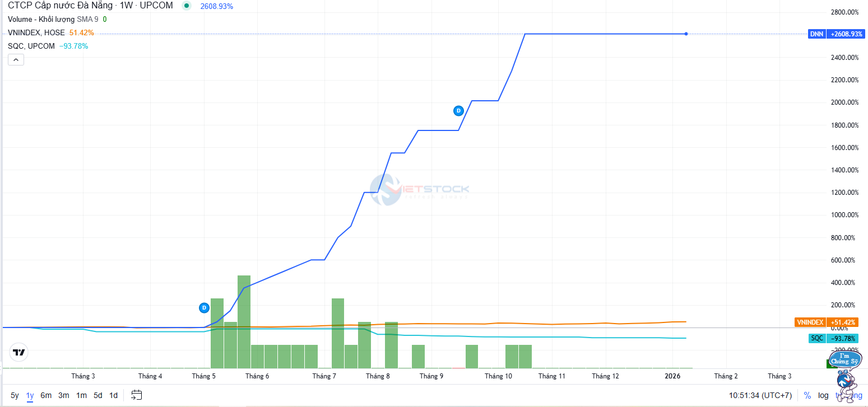Open the go-to-date calendar icon
The image size is (868, 407).
pyautogui.click(x=136, y=395)
